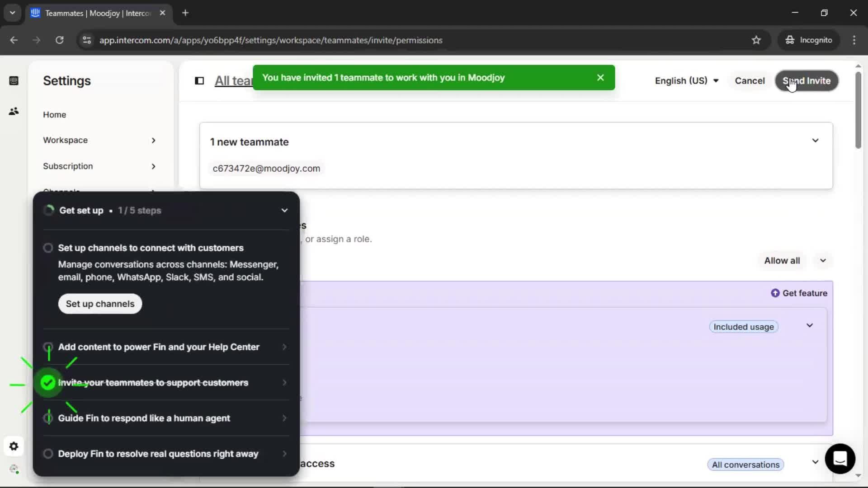Screen dimensions: 868x488
Task: Close the Teammates Moodjoy tab
Action: click(x=162, y=13)
